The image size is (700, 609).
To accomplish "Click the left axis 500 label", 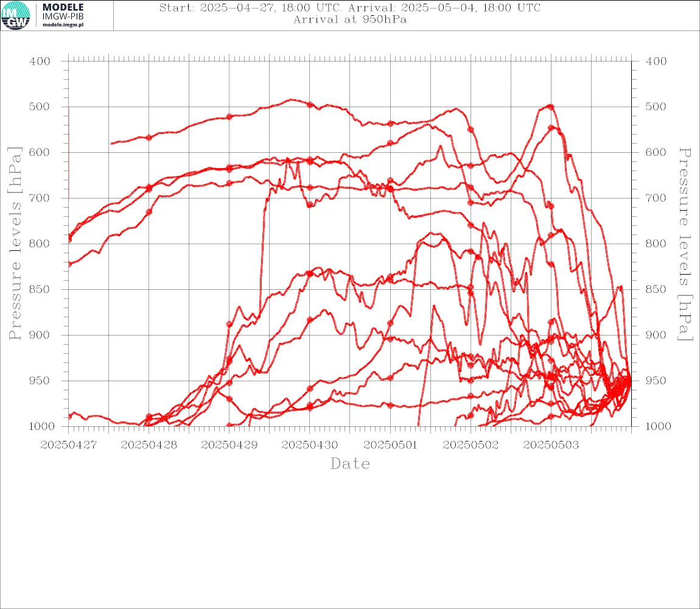I will [40, 107].
